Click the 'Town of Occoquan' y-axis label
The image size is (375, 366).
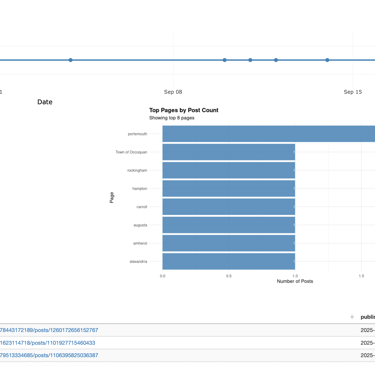(131, 152)
